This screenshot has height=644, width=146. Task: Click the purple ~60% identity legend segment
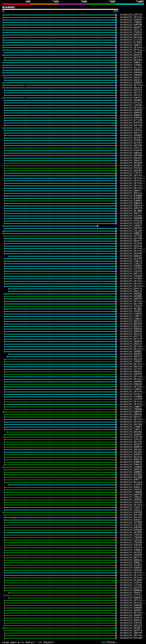point(73,4)
